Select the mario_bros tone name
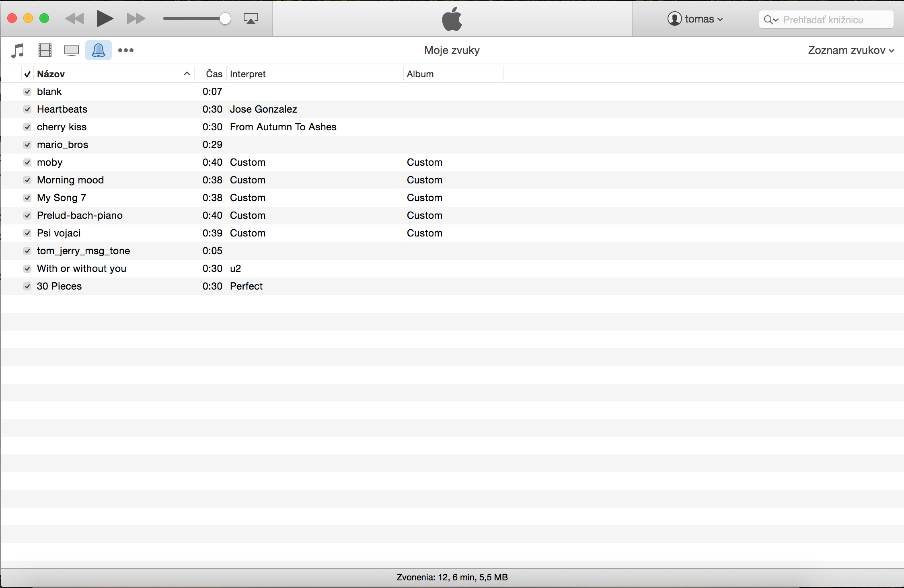 coord(62,145)
